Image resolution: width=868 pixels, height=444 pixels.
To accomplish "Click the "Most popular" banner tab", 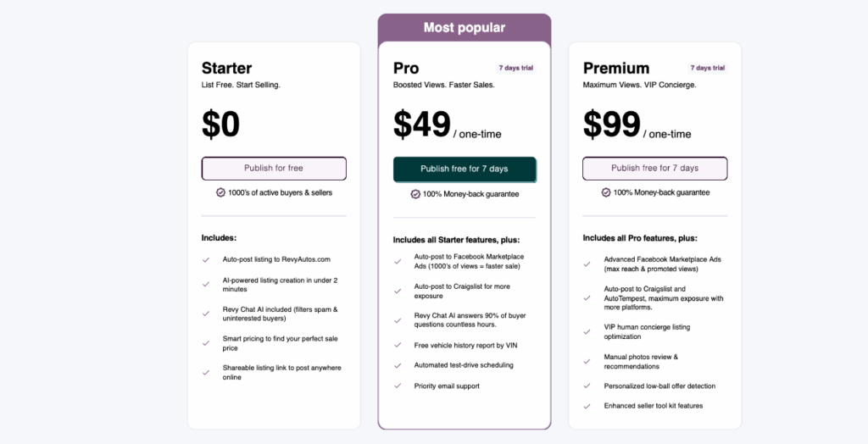I will coord(465,28).
